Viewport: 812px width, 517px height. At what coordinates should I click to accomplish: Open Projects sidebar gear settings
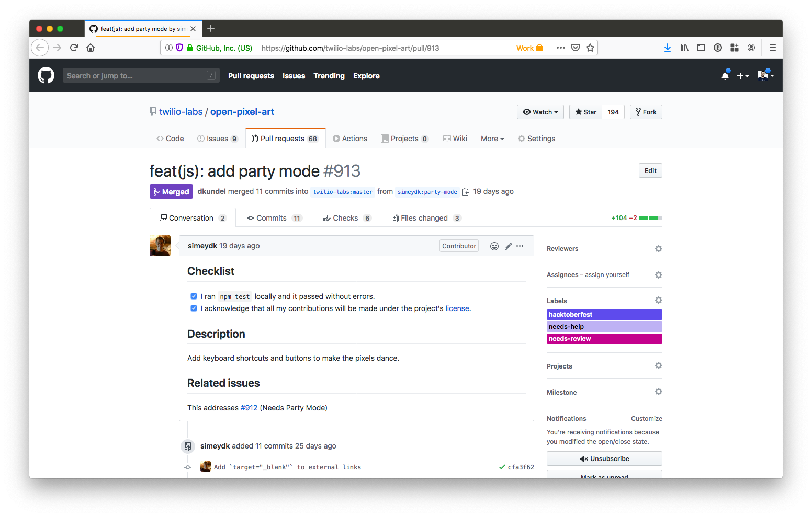pyautogui.click(x=659, y=365)
